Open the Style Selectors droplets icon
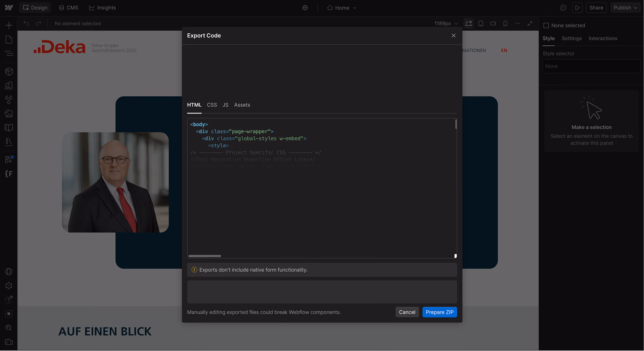Screen dimensions: 644x351 coord(9,99)
